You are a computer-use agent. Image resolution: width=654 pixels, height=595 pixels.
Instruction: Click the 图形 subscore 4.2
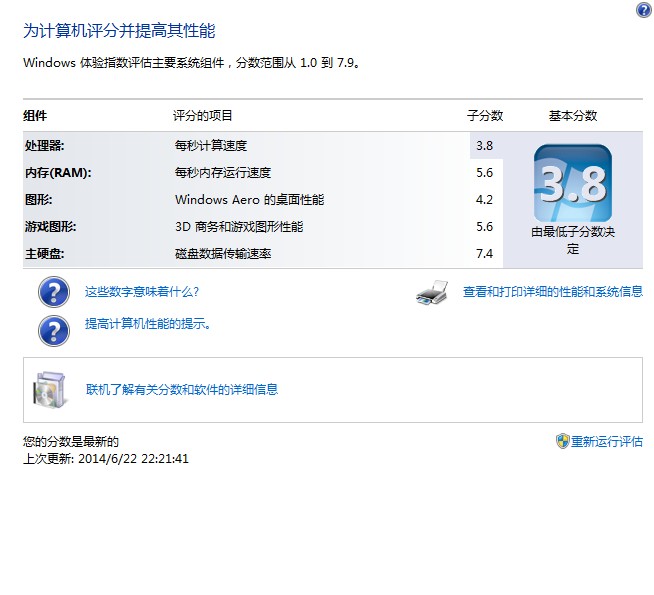point(484,200)
